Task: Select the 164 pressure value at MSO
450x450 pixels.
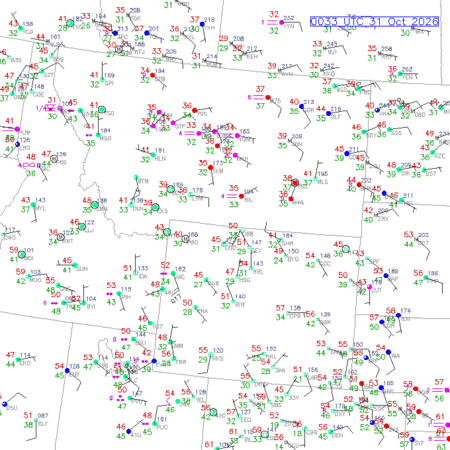Action: (105, 131)
